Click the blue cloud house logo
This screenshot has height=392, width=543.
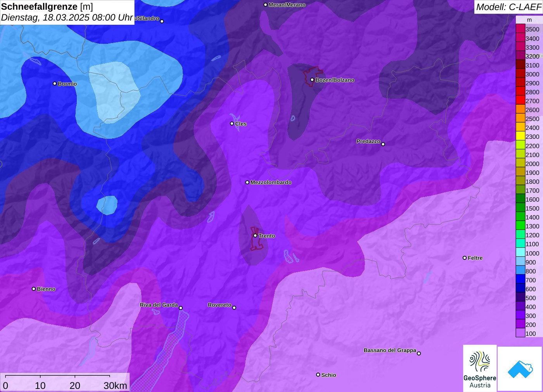tap(520, 369)
